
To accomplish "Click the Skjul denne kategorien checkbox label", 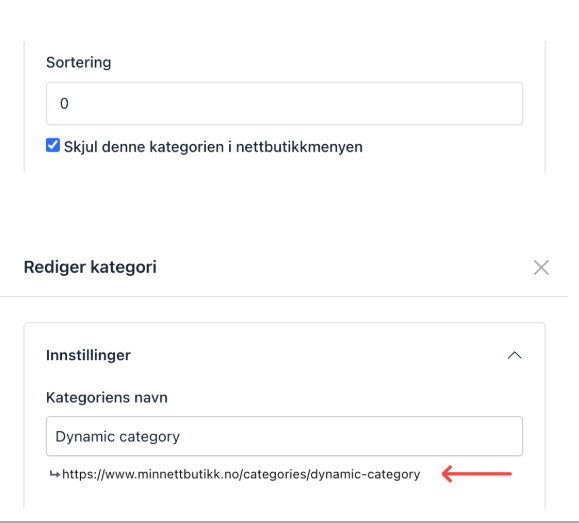I will 213,147.
